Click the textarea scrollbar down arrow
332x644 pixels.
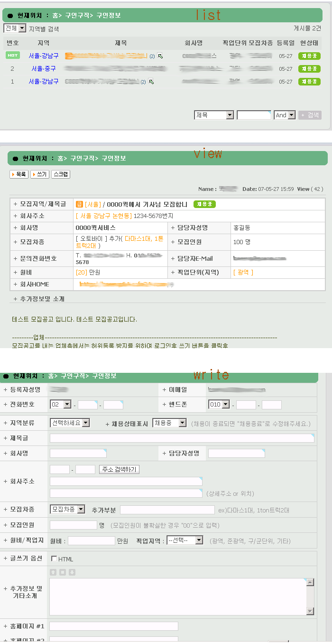pos(310,611)
